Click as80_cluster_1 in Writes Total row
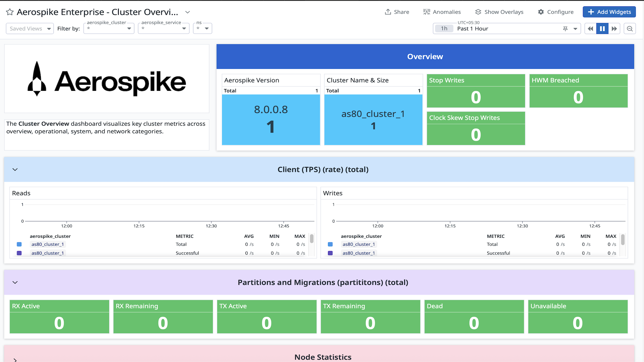This screenshot has width=644, height=362. [x=359, y=244]
